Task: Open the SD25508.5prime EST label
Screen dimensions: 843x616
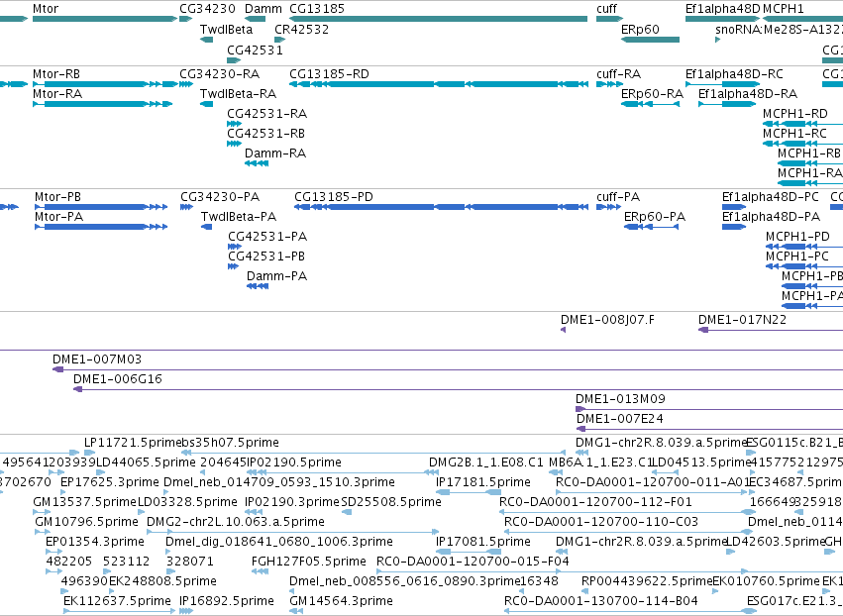Action: [391, 502]
